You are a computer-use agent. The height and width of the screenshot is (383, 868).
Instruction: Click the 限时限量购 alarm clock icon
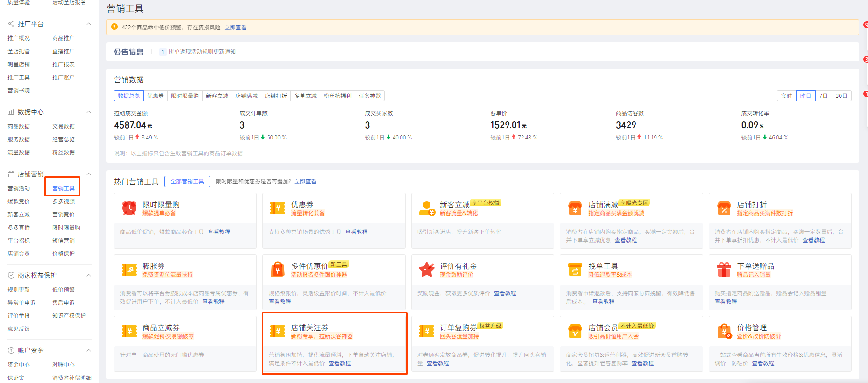tap(129, 208)
